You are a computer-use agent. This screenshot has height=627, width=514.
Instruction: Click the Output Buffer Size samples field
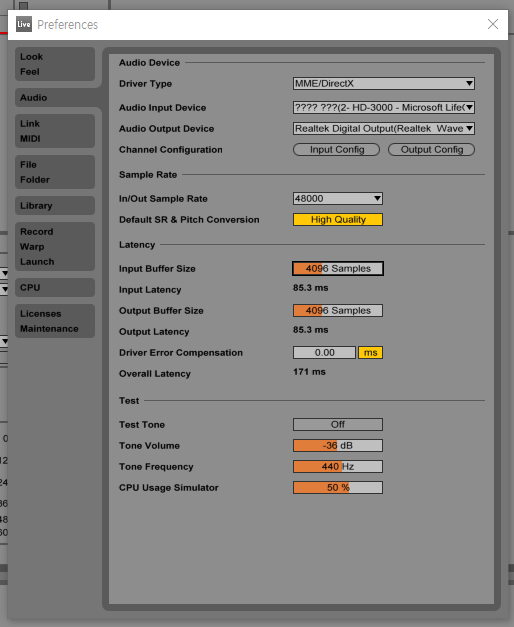pos(338,310)
